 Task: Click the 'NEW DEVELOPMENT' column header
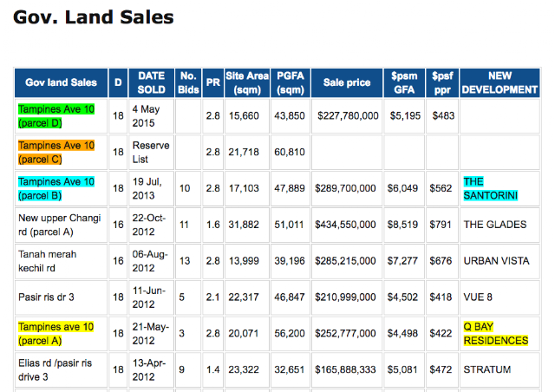click(499, 82)
